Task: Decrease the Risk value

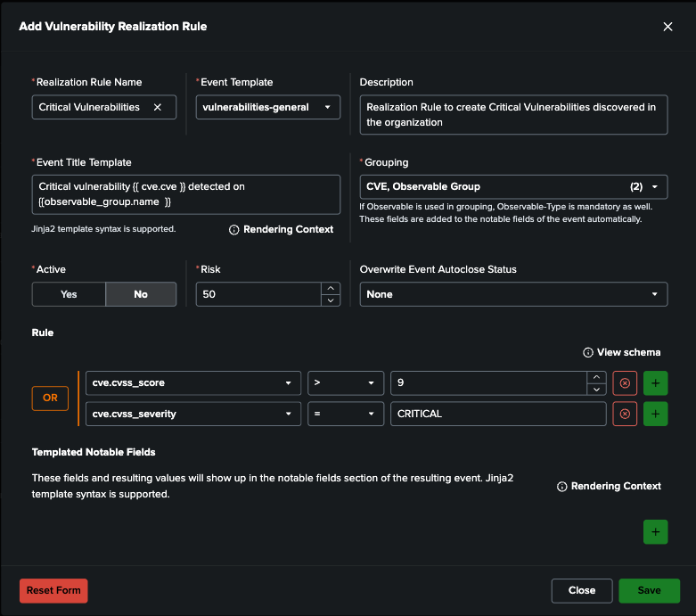Action: 331,300
